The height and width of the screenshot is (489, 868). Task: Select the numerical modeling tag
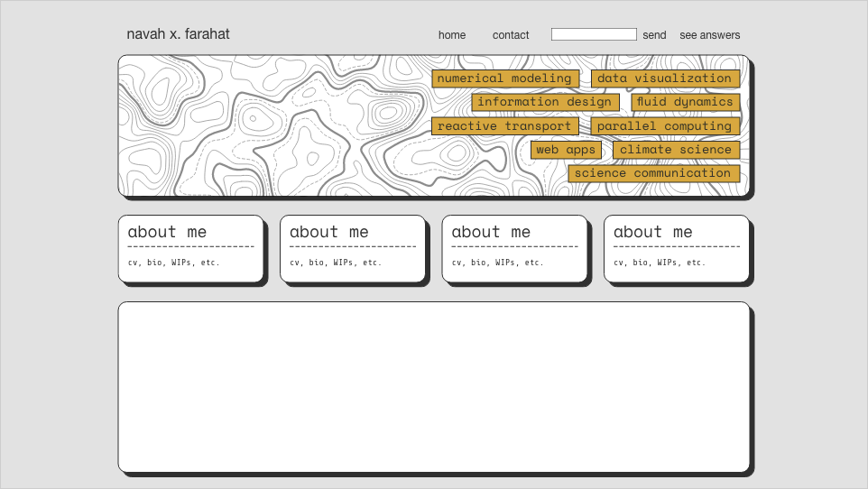click(x=504, y=78)
